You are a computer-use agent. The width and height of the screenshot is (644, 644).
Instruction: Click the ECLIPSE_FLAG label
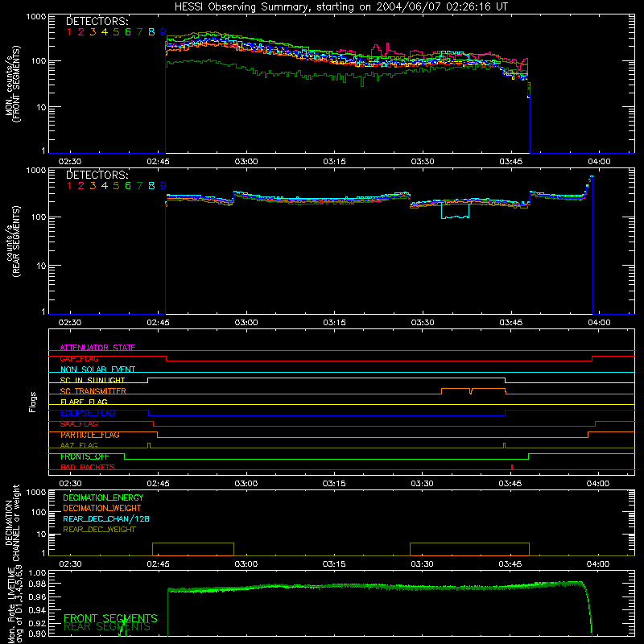[x=88, y=413]
